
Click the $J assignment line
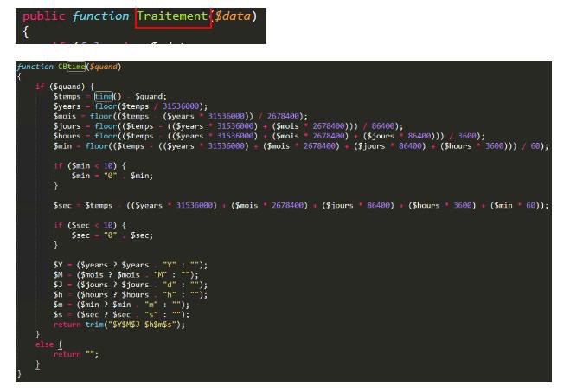coord(131,285)
